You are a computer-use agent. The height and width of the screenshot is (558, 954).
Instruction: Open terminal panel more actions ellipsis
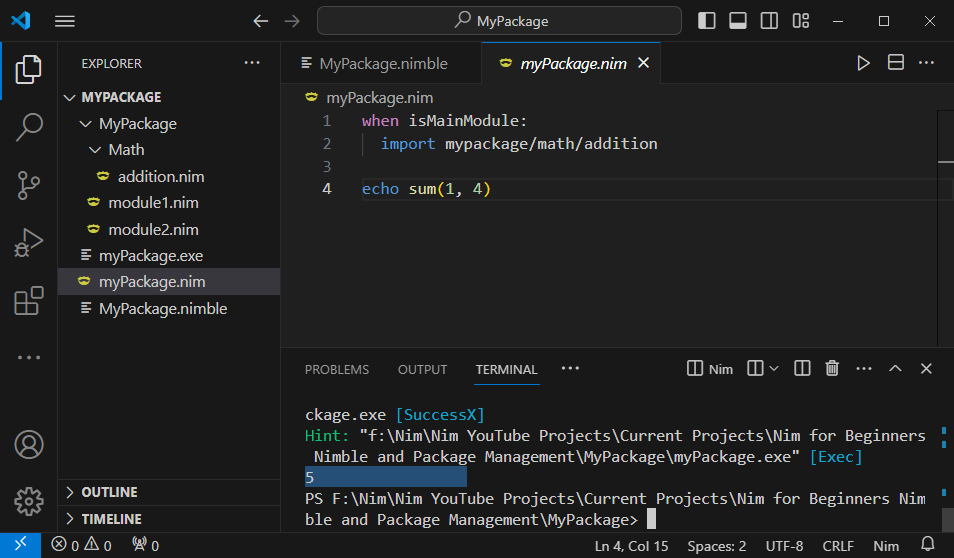click(863, 369)
